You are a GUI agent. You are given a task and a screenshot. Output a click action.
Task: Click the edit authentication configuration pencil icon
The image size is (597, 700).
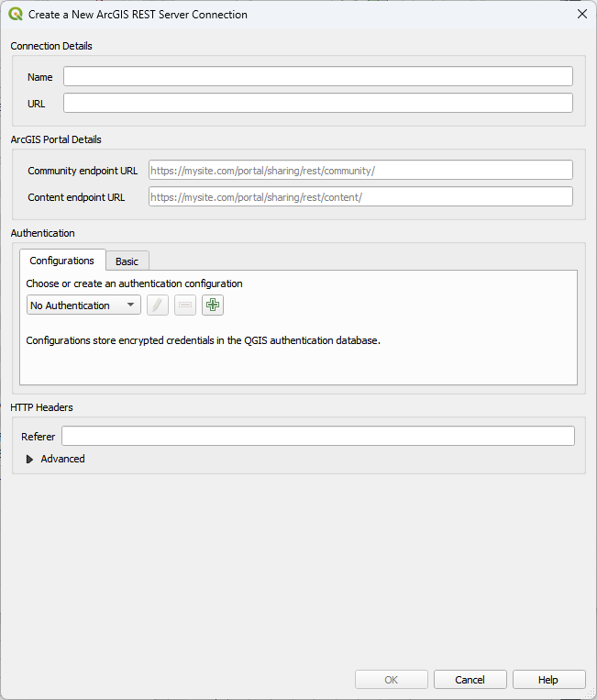158,306
